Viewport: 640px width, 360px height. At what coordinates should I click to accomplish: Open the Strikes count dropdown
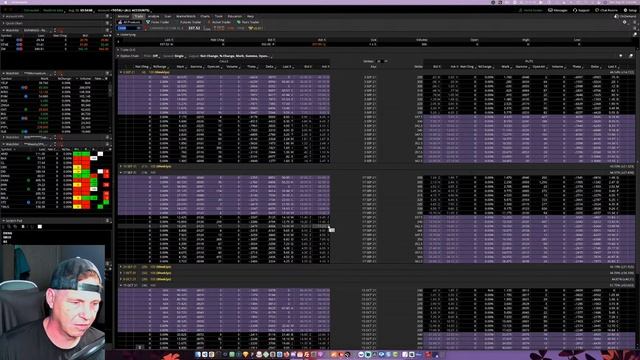tap(382, 61)
